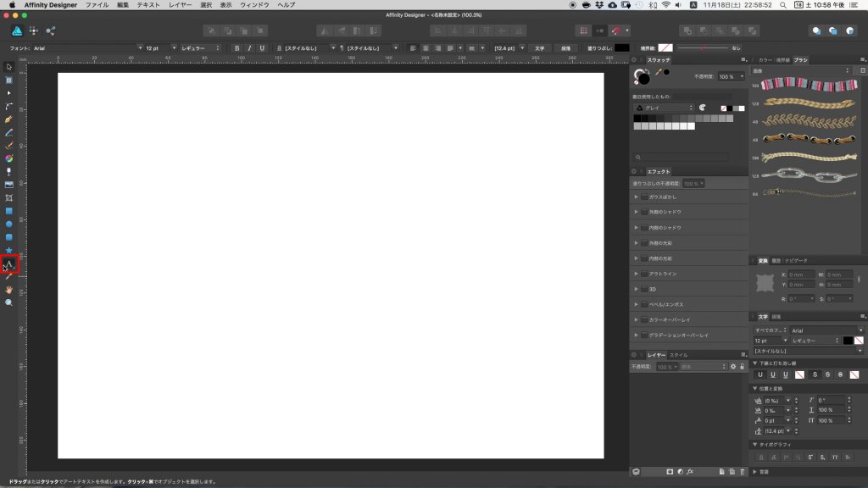The image size is (868, 488).
Task: Click the Bold B button
Action: [237, 48]
